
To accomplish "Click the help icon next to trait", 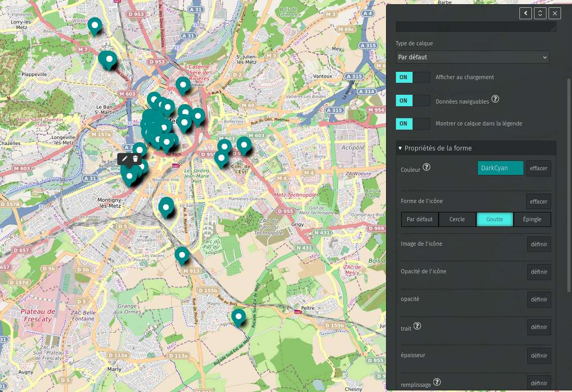I will coord(417,326).
